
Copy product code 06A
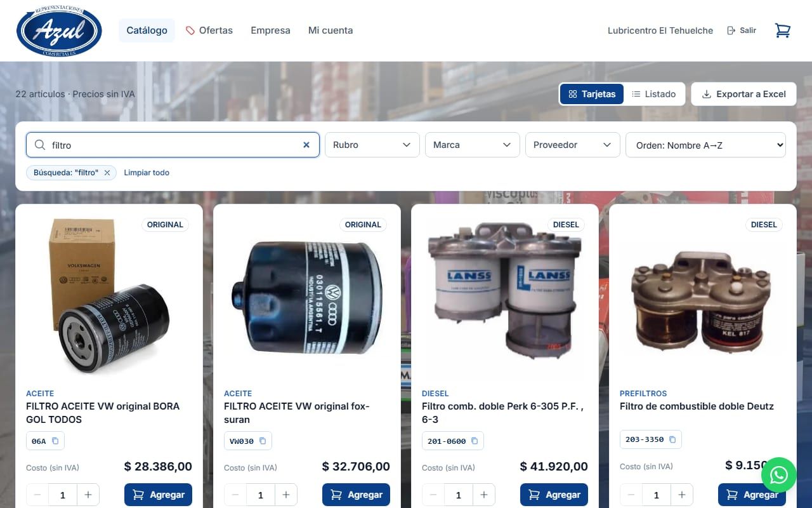[x=55, y=441]
